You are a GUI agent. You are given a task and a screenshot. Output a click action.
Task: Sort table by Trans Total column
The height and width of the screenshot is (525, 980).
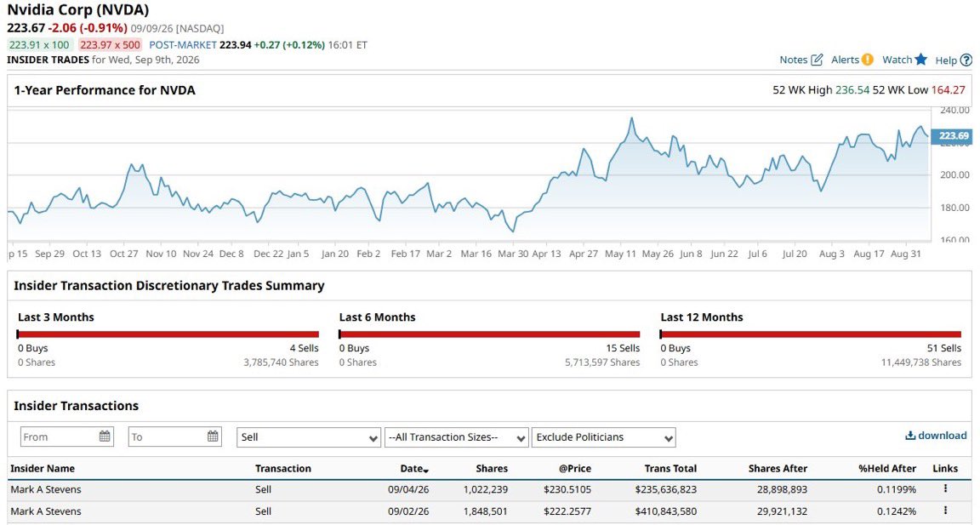(670, 468)
